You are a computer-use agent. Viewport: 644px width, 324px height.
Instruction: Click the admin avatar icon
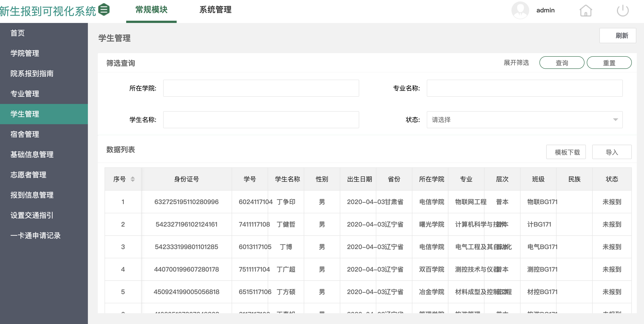pyautogui.click(x=520, y=10)
